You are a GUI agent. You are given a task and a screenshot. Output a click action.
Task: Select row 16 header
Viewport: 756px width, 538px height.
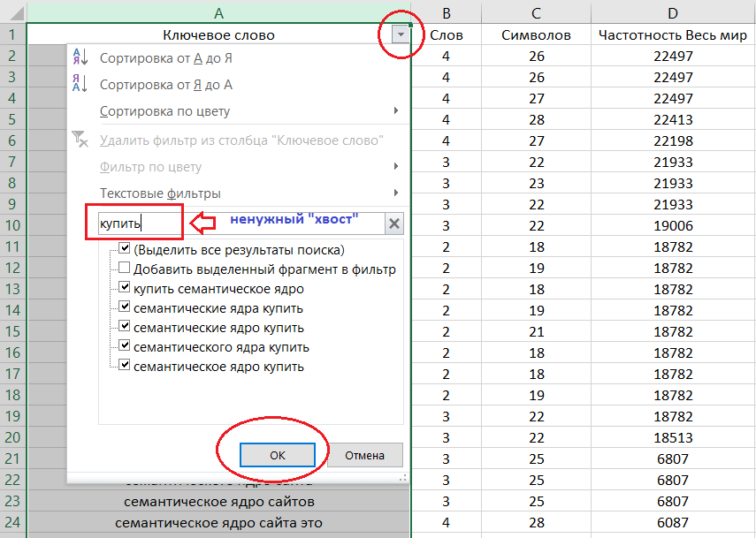point(12,352)
